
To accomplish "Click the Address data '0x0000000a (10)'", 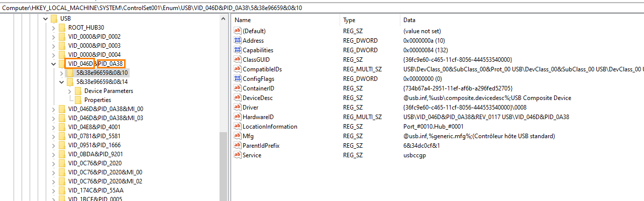I will [x=424, y=41].
